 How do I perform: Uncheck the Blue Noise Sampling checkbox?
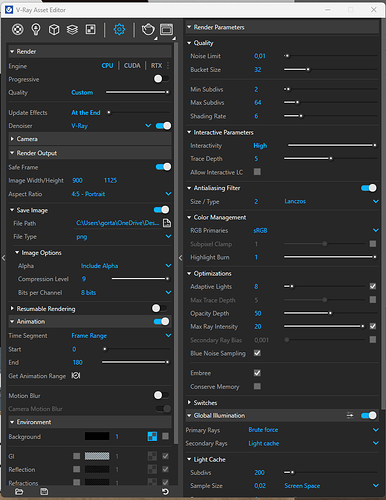tap(257, 353)
